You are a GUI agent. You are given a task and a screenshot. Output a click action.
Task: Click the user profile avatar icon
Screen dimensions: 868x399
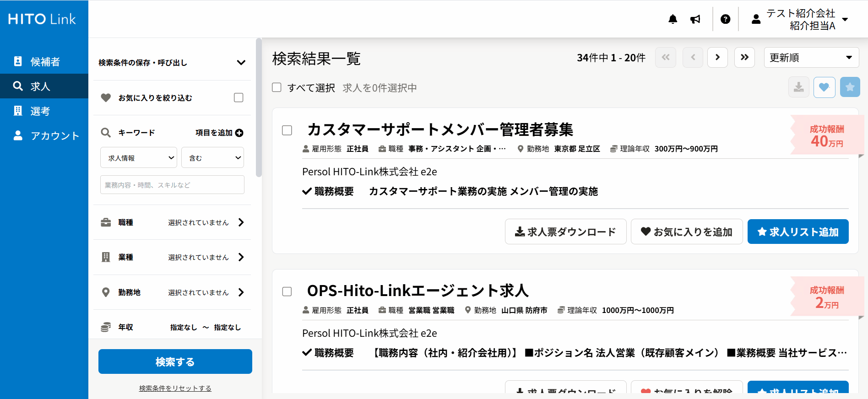coord(756,19)
